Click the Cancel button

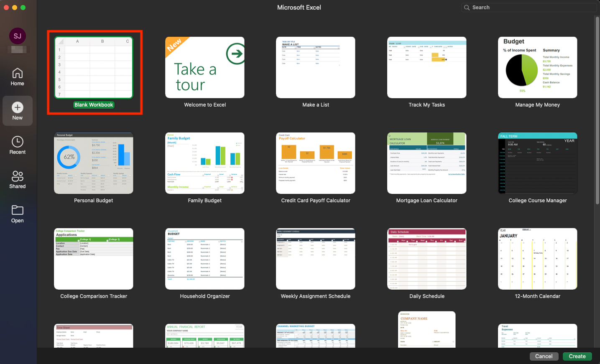pyautogui.click(x=544, y=356)
